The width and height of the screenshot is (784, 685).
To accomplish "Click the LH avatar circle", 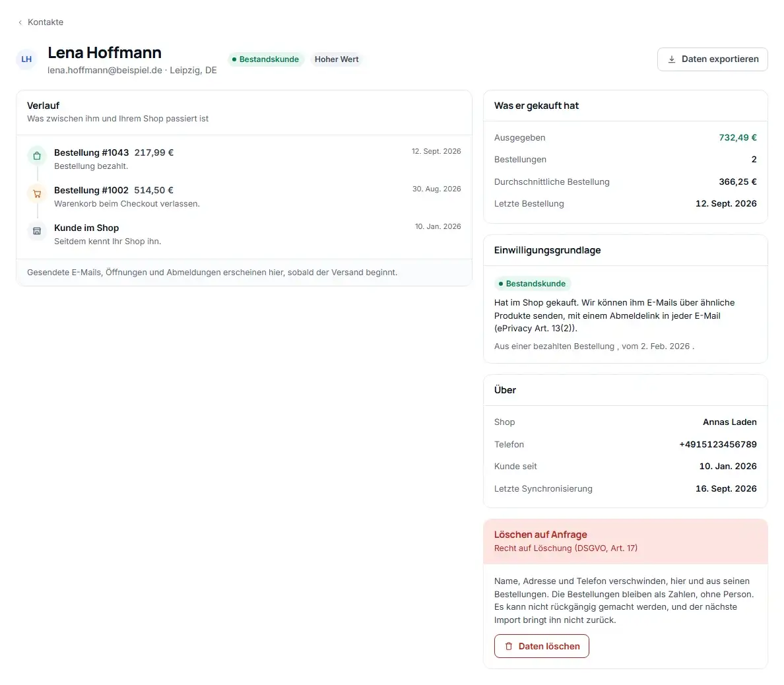I will tap(26, 59).
